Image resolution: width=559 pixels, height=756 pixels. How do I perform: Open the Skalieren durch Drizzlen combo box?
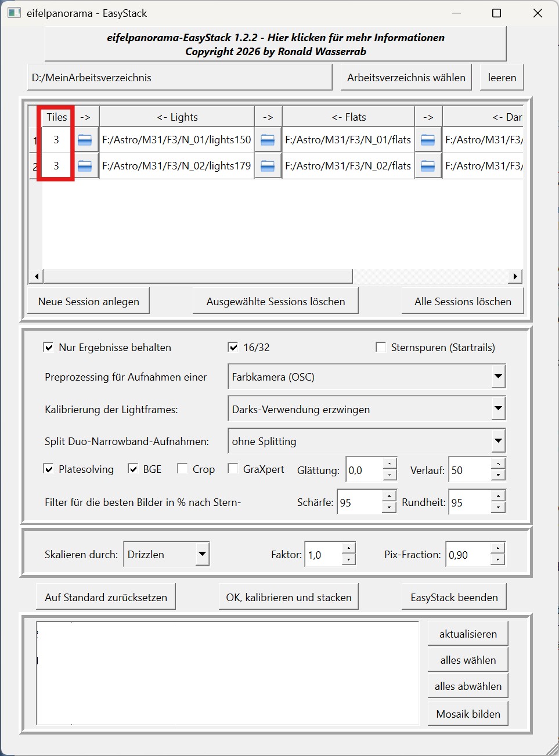click(201, 554)
